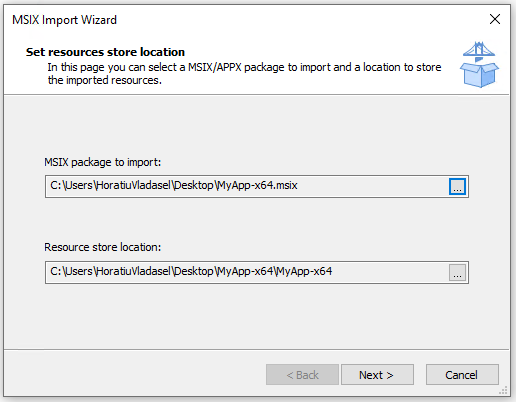
Task: Click the "Set resources store location" heading
Action: tap(105, 52)
